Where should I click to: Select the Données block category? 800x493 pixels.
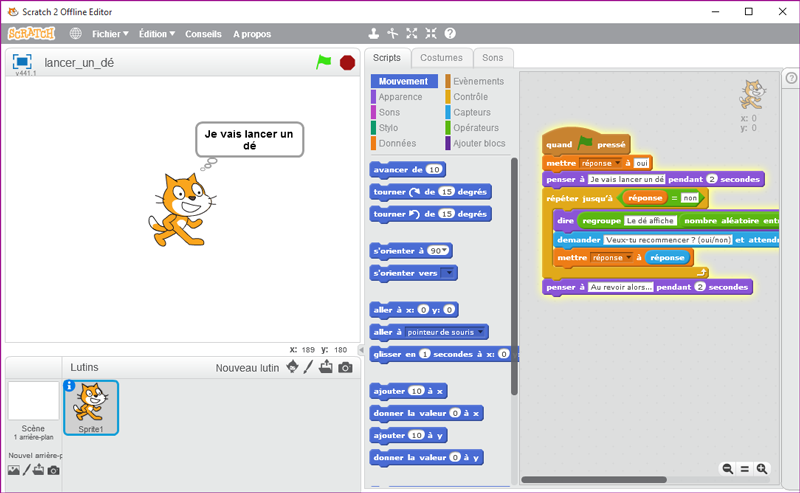(397, 143)
